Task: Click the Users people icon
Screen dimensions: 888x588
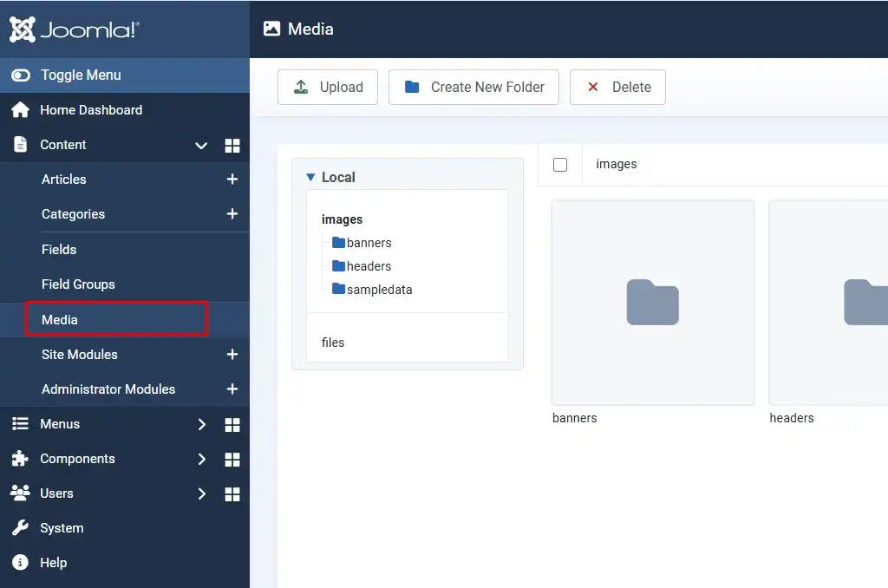Action: [21, 493]
